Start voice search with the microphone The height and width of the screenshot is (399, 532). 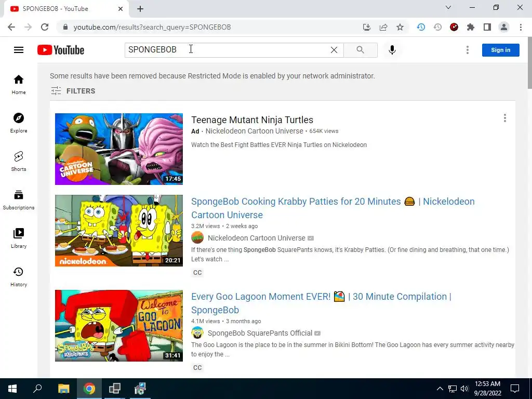coord(392,50)
